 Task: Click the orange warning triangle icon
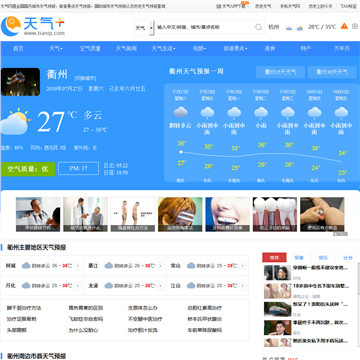(x=344, y=26)
